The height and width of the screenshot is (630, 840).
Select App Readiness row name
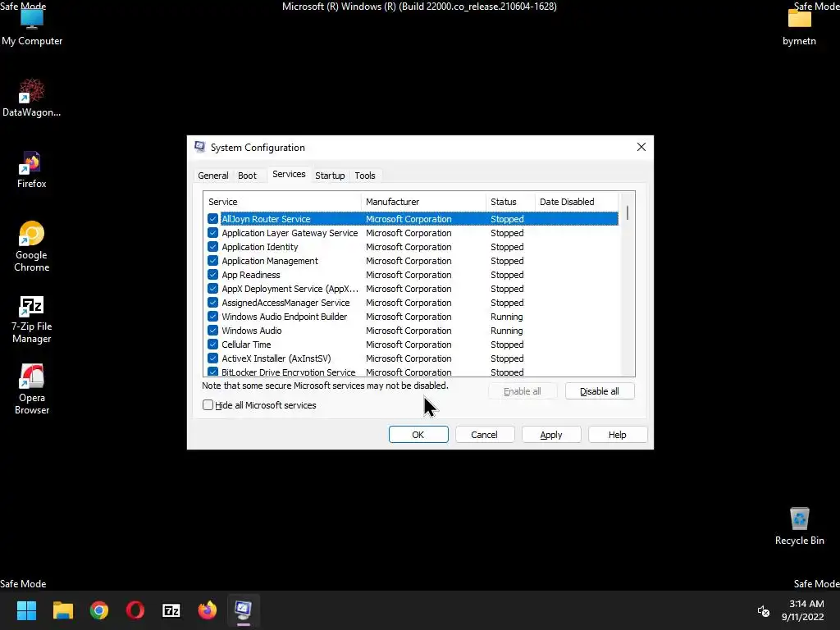pyautogui.click(x=251, y=275)
